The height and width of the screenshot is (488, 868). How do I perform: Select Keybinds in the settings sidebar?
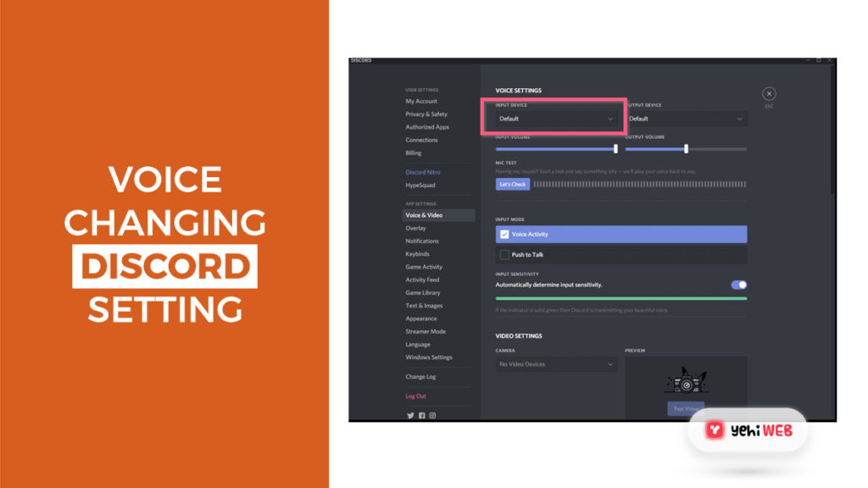click(417, 253)
